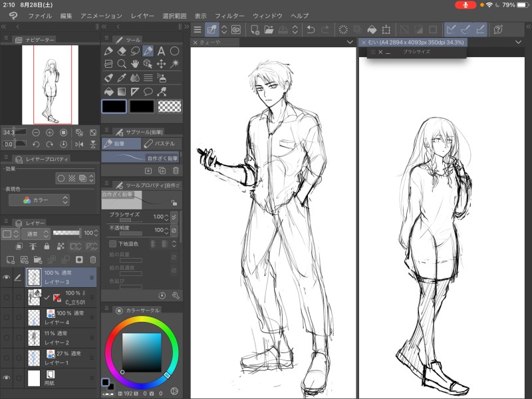Click the Undo arrow in command bar
This screenshot has height=399, width=532.
311,29
